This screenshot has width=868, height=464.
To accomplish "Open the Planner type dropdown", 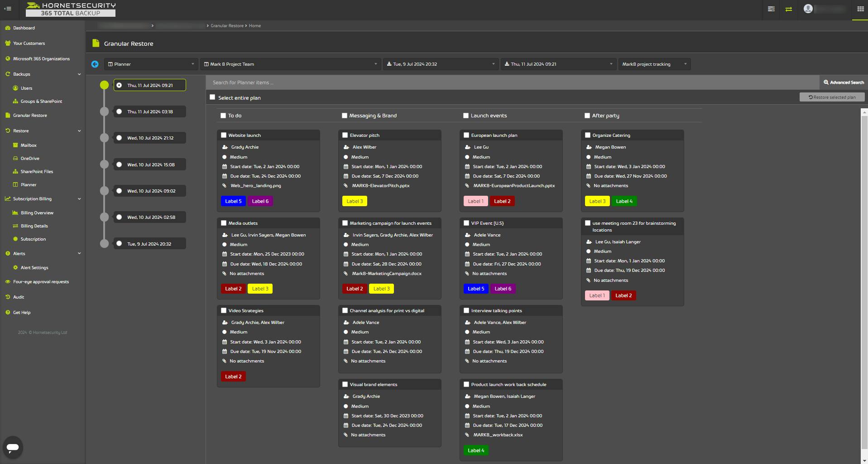I will point(151,64).
